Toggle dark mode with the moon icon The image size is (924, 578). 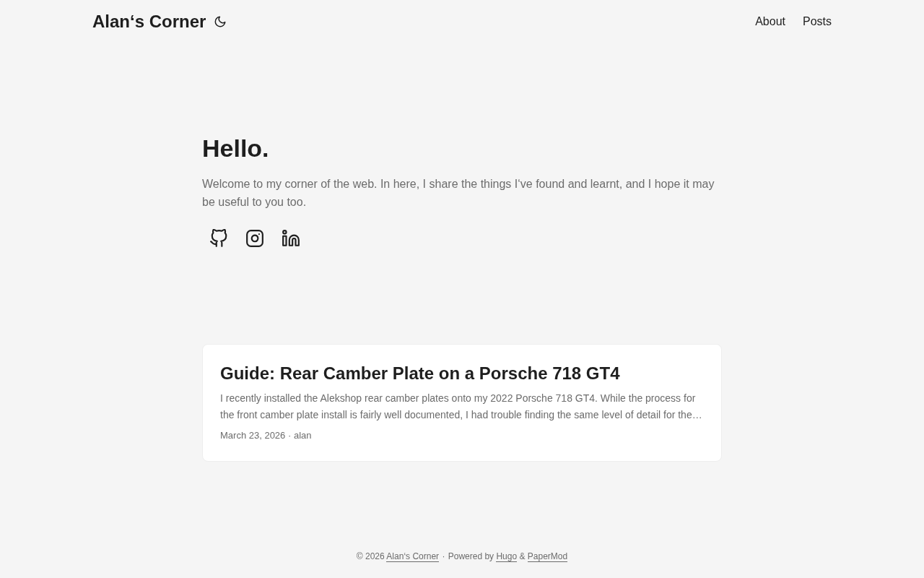pyautogui.click(x=220, y=22)
